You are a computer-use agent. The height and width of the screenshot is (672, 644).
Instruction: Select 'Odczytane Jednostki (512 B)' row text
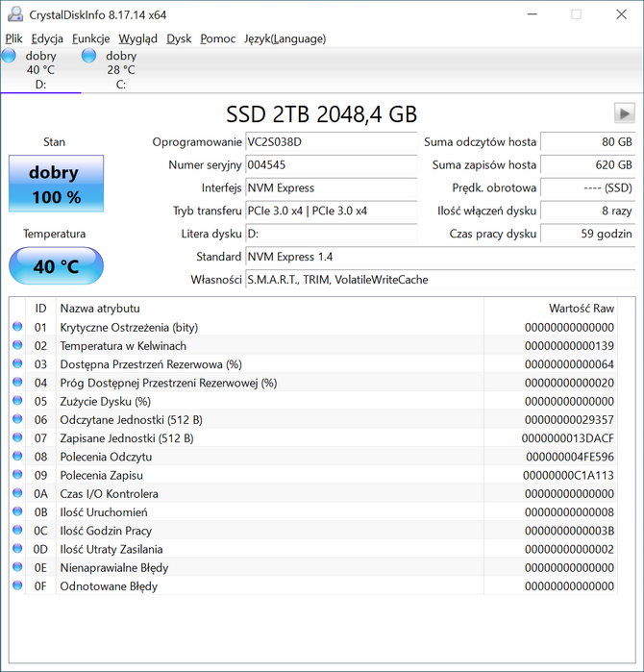(x=131, y=419)
